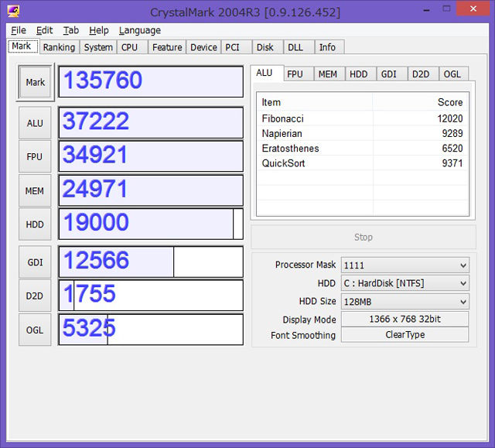Click the GDI score bar 12566
The height and width of the screenshot is (448, 495).
click(x=151, y=262)
